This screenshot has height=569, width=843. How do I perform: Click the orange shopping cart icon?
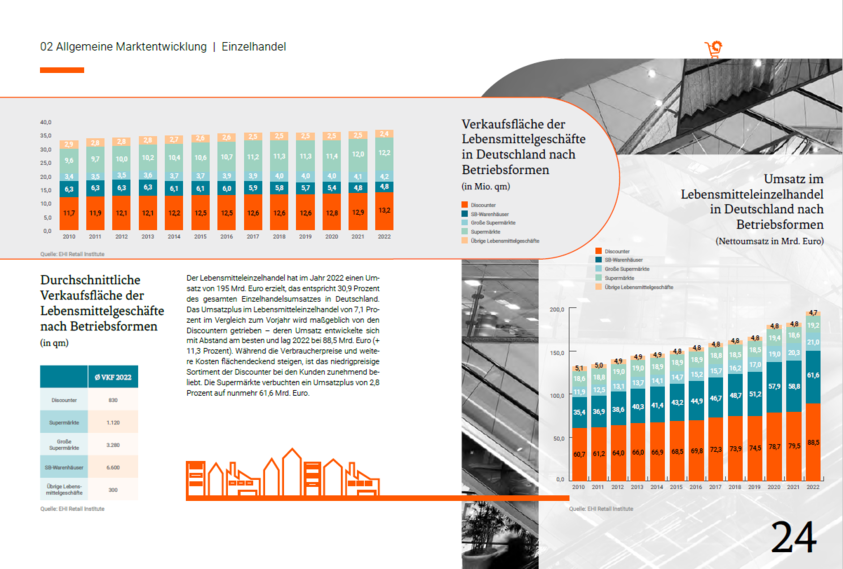pos(713,50)
